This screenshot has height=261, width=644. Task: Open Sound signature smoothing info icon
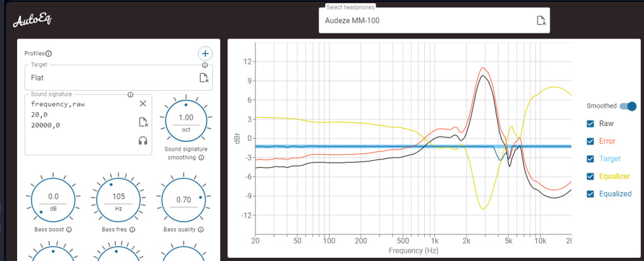click(x=201, y=157)
